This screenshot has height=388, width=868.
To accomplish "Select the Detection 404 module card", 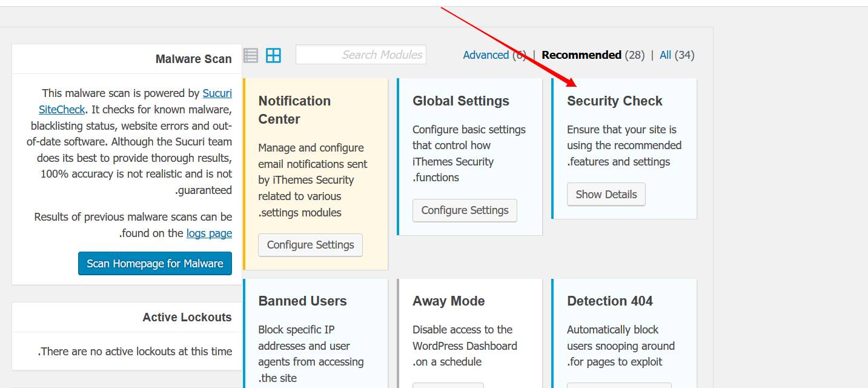I will [624, 333].
